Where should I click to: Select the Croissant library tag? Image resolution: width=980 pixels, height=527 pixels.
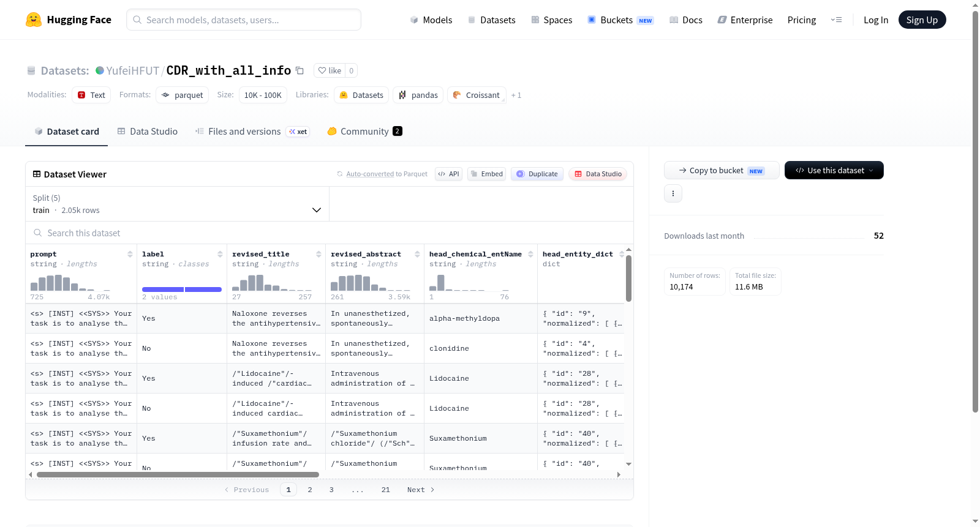(477, 95)
